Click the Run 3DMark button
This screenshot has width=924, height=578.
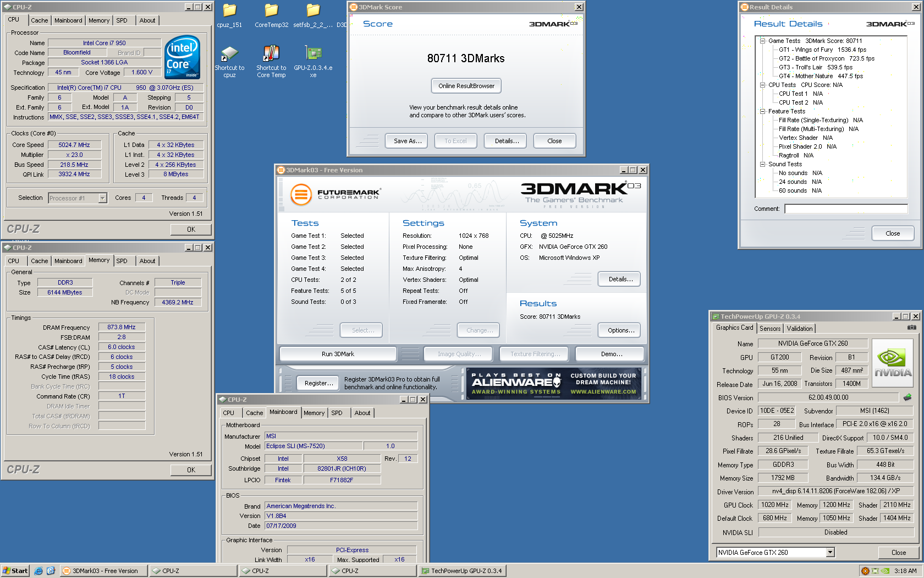pyautogui.click(x=338, y=354)
